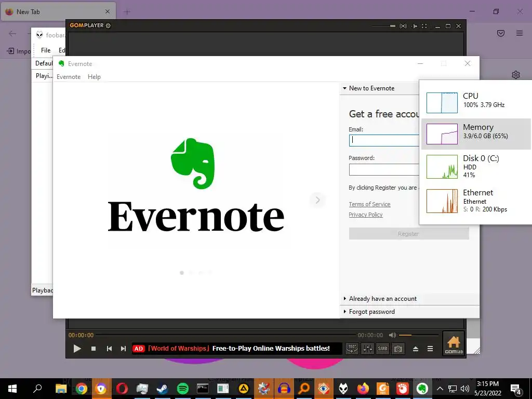Open Windows taskbar search
The height and width of the screenshot is (399, 532).
(x=37, y=389)
